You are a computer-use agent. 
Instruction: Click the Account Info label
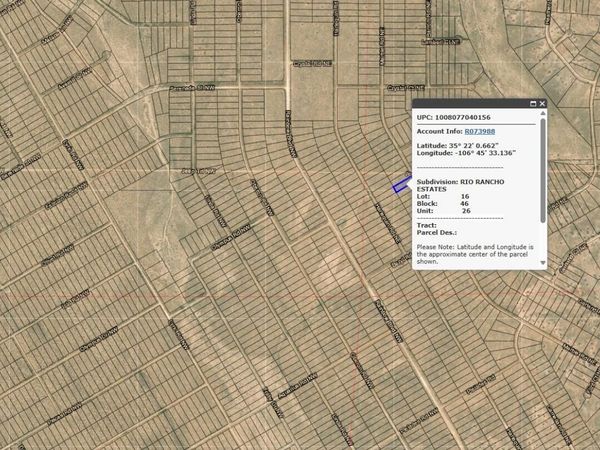click(x=440, y=131)
